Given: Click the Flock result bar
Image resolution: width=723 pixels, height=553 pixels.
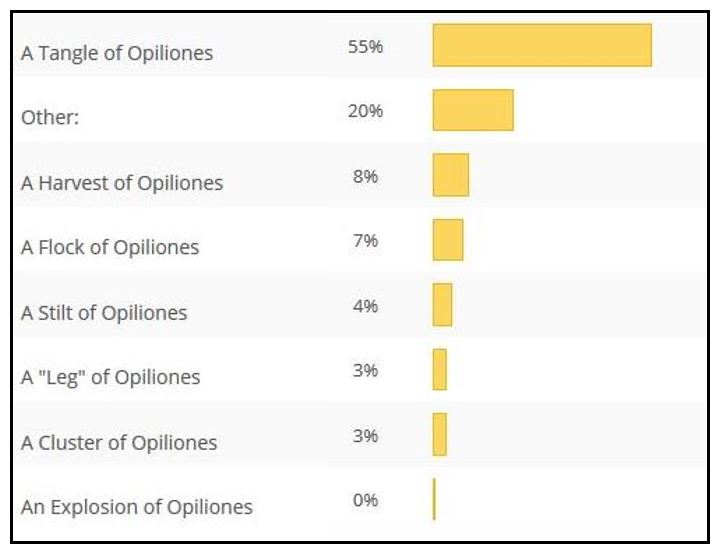Looking at the screenshot, I should click(x=448, y=240).
